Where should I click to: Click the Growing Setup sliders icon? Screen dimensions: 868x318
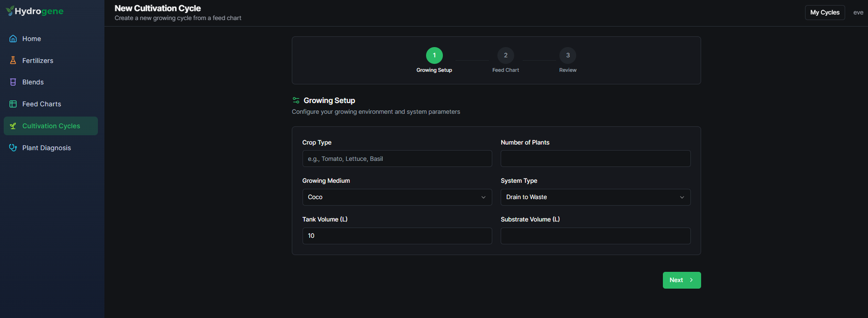tap(296, 100)
